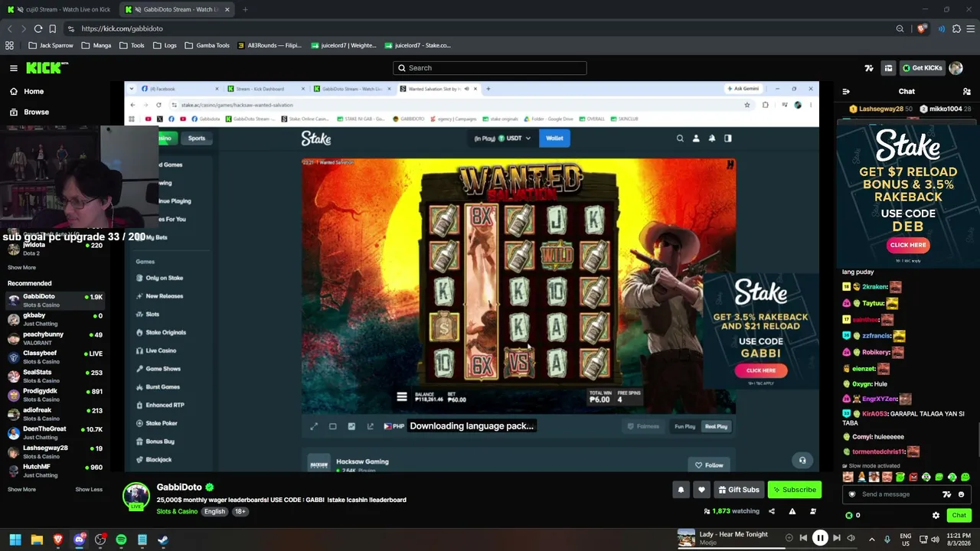Click the Gift Subs button
The width and height of the screenshot is (980, 551).
point(738,490)
